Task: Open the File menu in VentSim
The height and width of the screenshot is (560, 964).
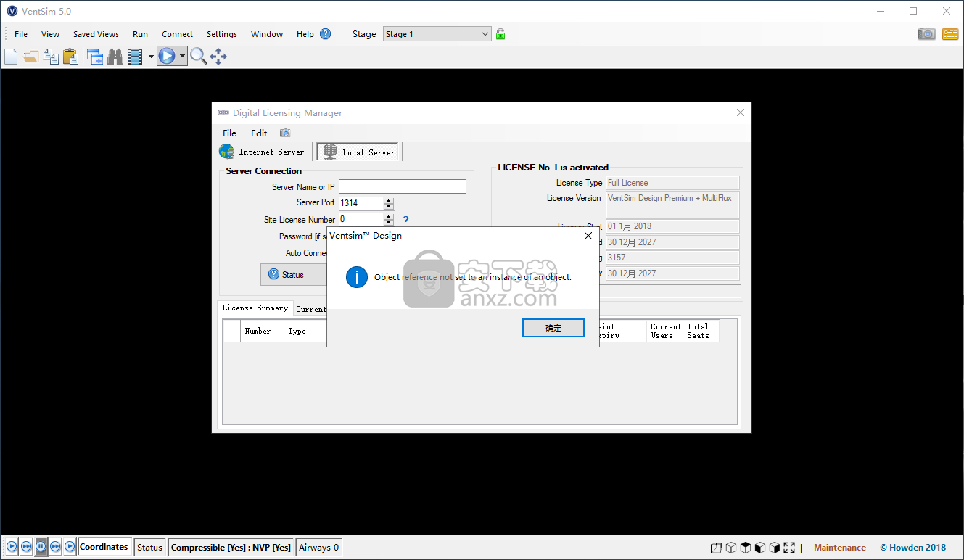Action: tap(21, 34)
